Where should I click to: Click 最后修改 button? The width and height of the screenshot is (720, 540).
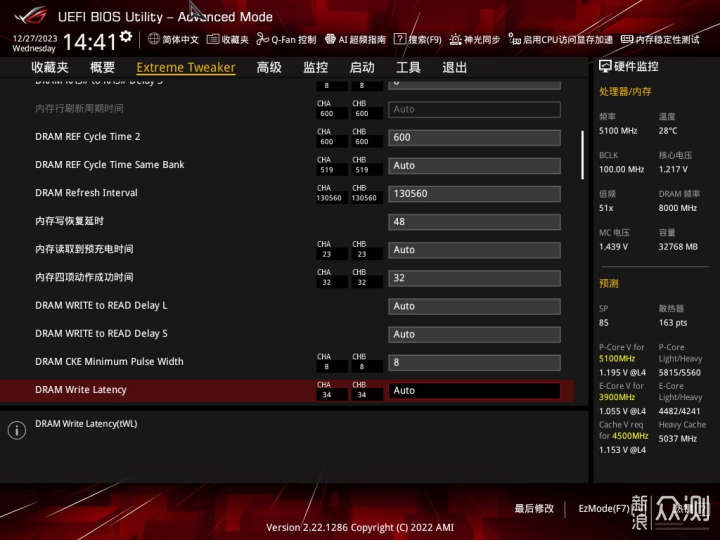pos(534,508)
